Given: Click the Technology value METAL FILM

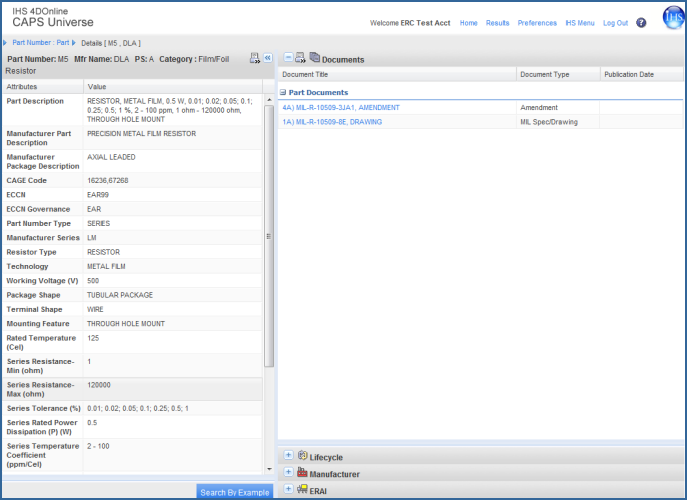Looking at the screenshot, I should [x=106, y=266].
